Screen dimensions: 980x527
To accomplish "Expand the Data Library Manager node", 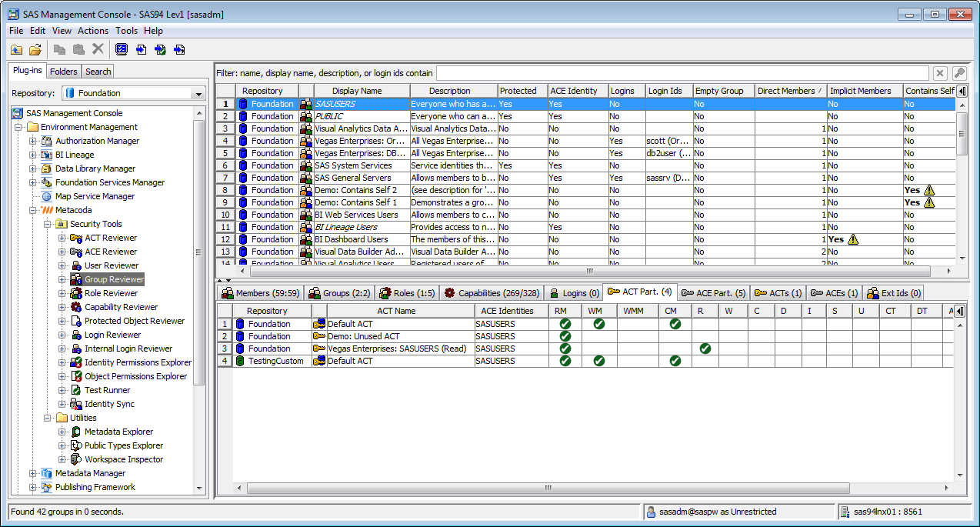I will click(x=33, y=168).
